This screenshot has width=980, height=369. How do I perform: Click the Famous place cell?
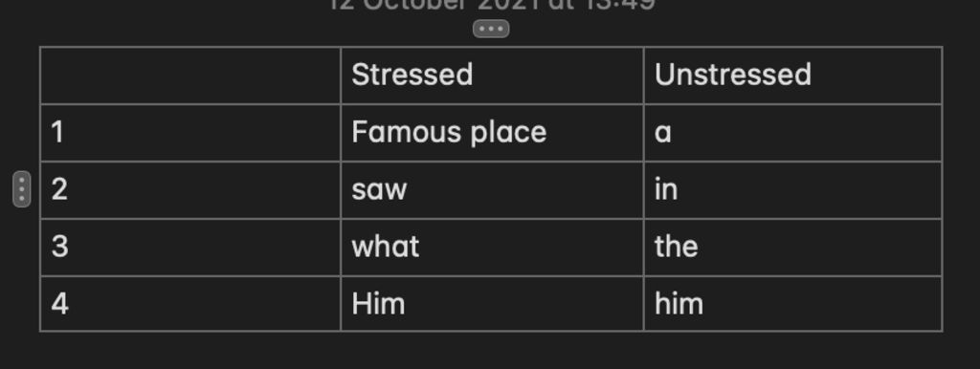492,133
